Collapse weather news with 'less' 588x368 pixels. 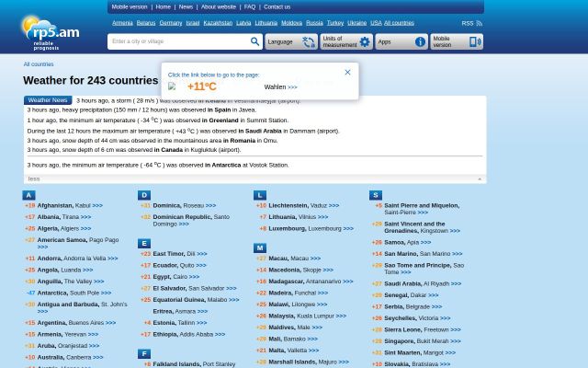tap(34, 179)
